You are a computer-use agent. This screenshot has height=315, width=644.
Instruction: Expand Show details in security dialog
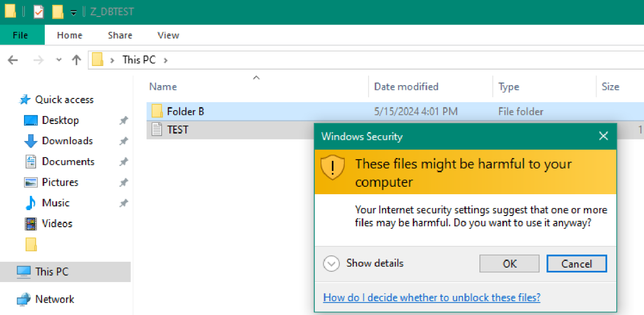[363, 263]
